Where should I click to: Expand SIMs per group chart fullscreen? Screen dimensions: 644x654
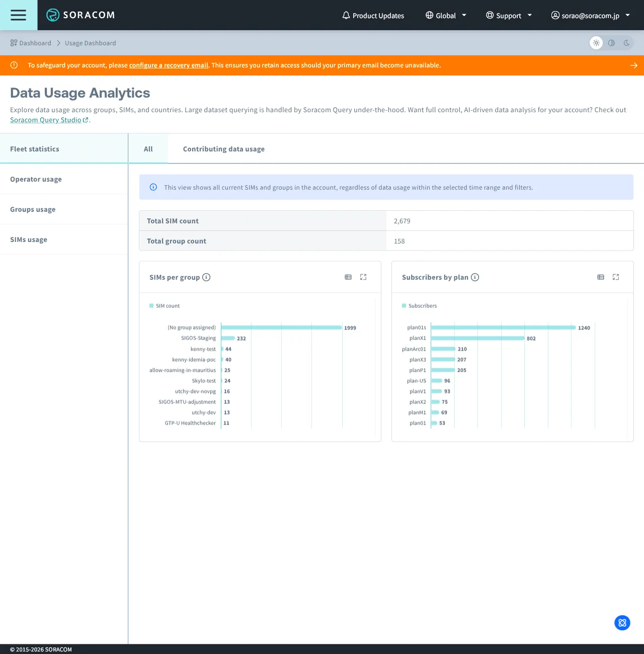(x=363, y=277)
